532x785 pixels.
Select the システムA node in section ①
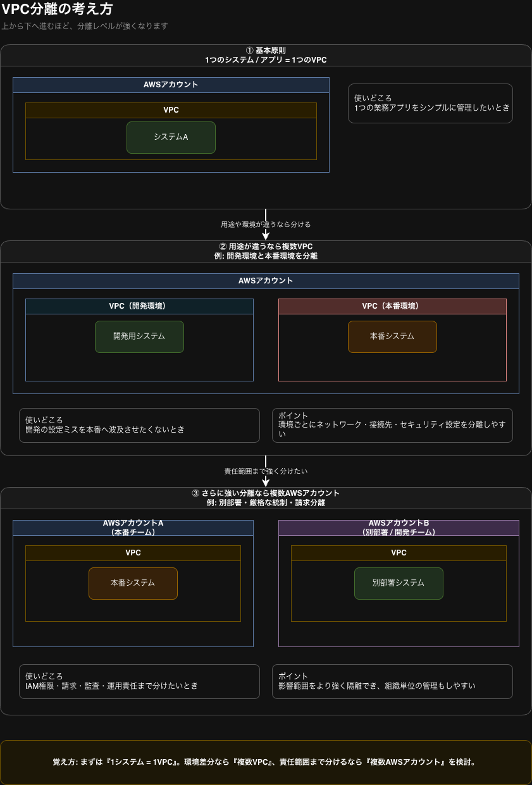pyautogui.click(x=171, y=137)
